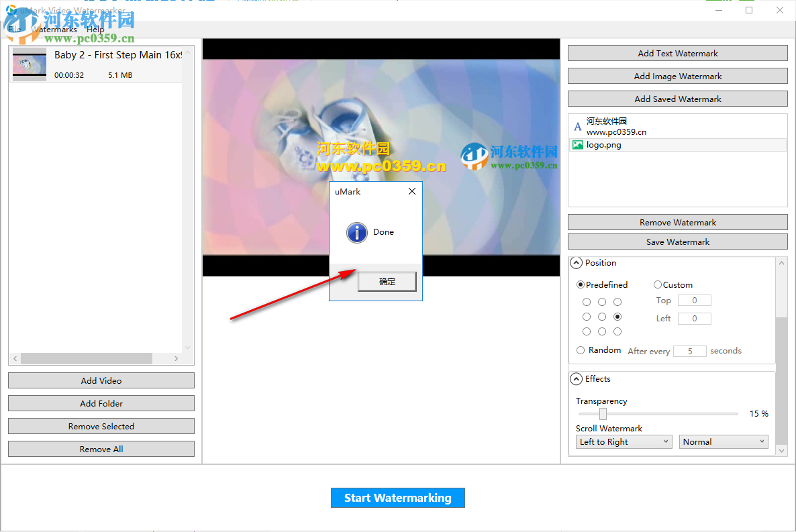Image resolution: width=796 pixels, height=532 pixels.
Task: Click the blue info icon in Done dialog
Action: pyautogui.click(x=356, y=232)
